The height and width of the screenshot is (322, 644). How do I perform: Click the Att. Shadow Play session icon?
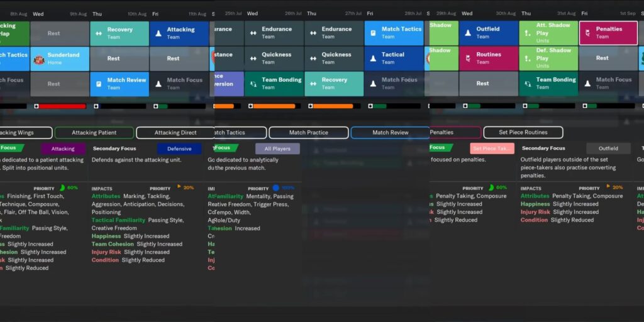(526, 33)
